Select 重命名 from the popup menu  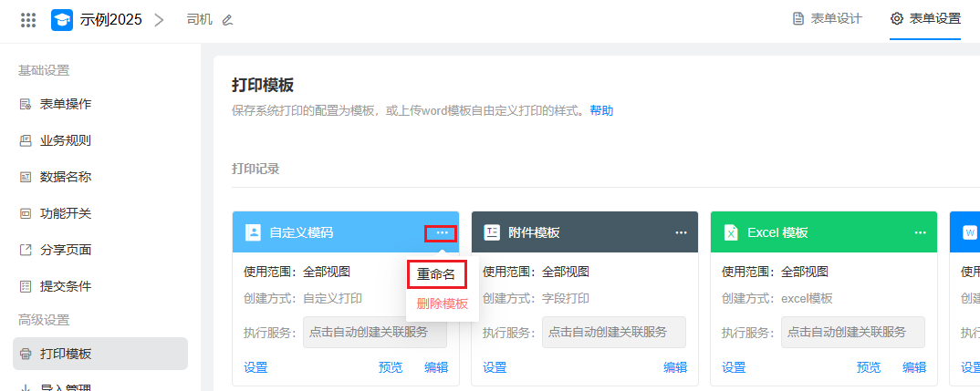436,273
